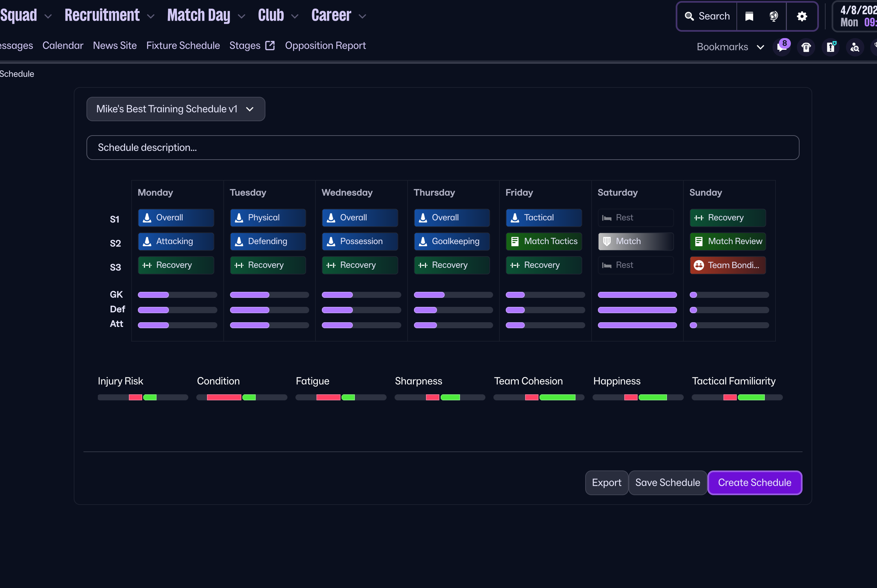Click the squad shirt shortcut icon
The image size is (877, 588).
806,47
